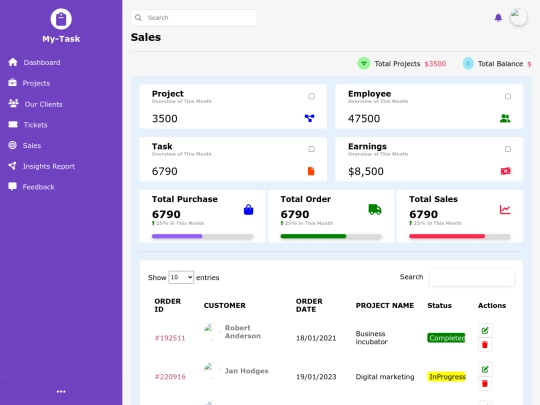Open notifications bell

tap(498, 18)
